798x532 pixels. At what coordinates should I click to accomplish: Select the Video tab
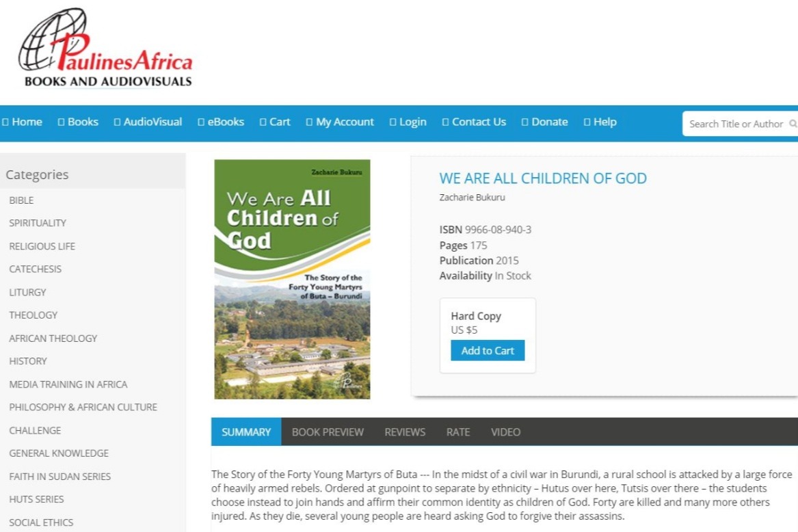(505, 432)
